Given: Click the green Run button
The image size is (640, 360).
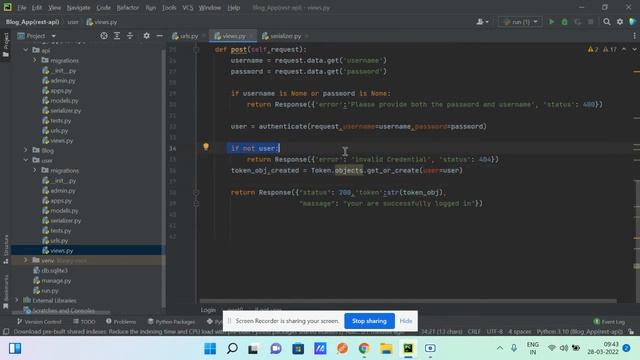Looking at the screenshot, I should [x=551, y=22].
